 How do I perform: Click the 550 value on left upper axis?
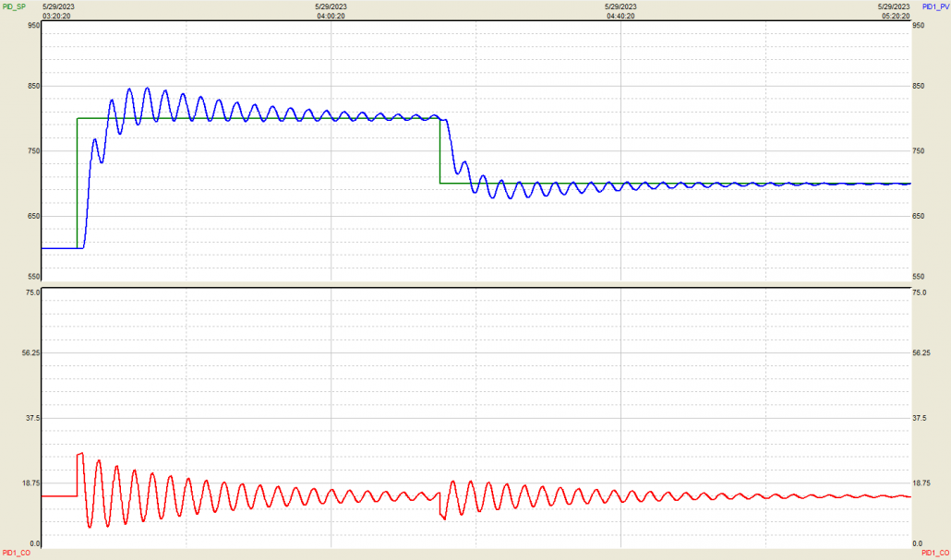point(33,277)
